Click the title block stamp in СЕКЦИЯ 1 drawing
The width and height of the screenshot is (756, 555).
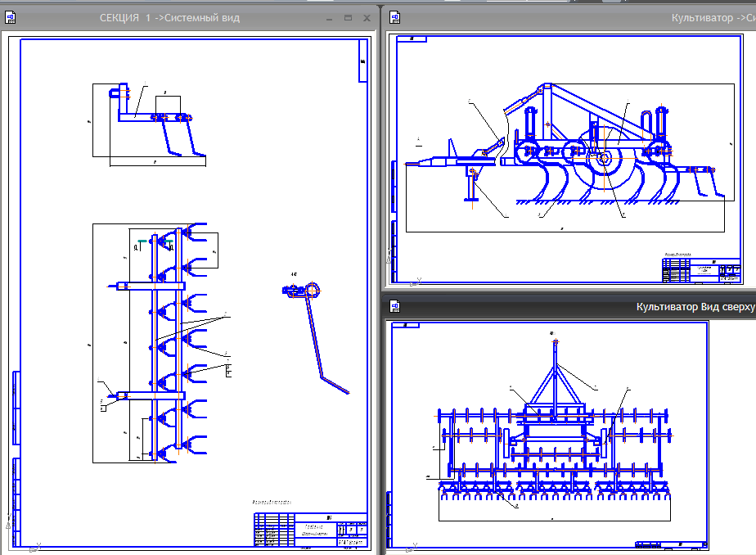coord(311,530)
